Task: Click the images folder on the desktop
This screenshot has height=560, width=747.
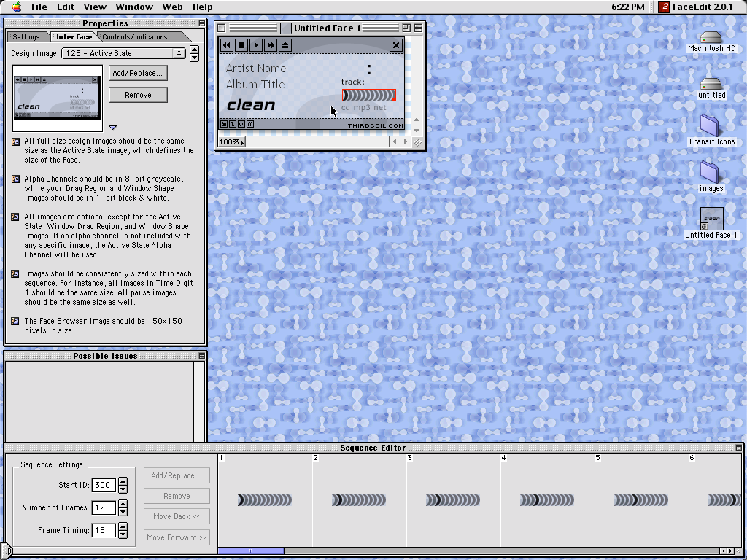Action: [x=711, y=172]
